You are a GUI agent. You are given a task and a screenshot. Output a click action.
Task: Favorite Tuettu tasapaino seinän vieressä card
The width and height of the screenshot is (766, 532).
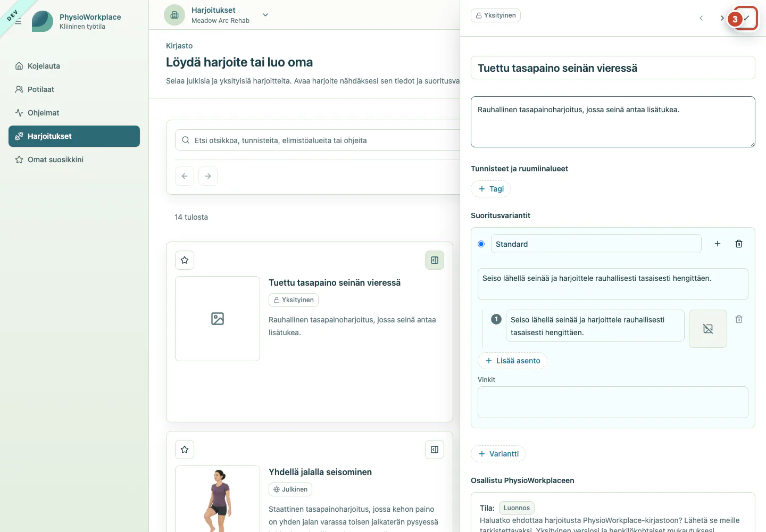coord(185,260)
